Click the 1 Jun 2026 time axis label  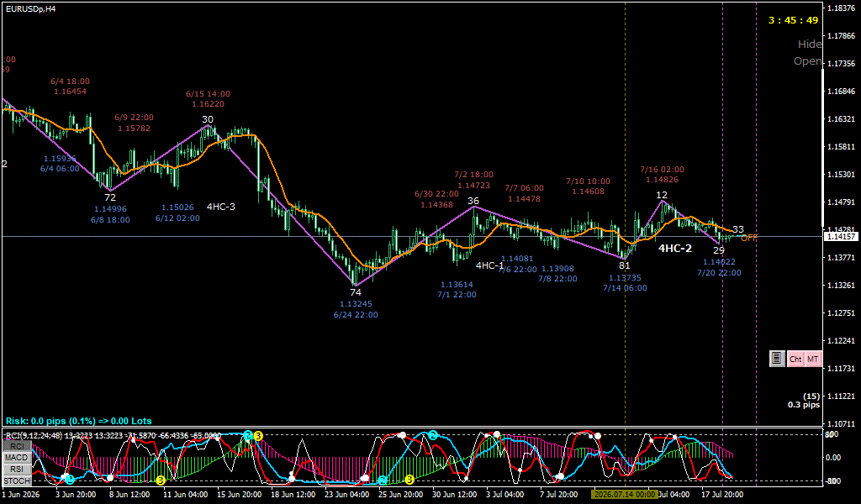(21, 494)
